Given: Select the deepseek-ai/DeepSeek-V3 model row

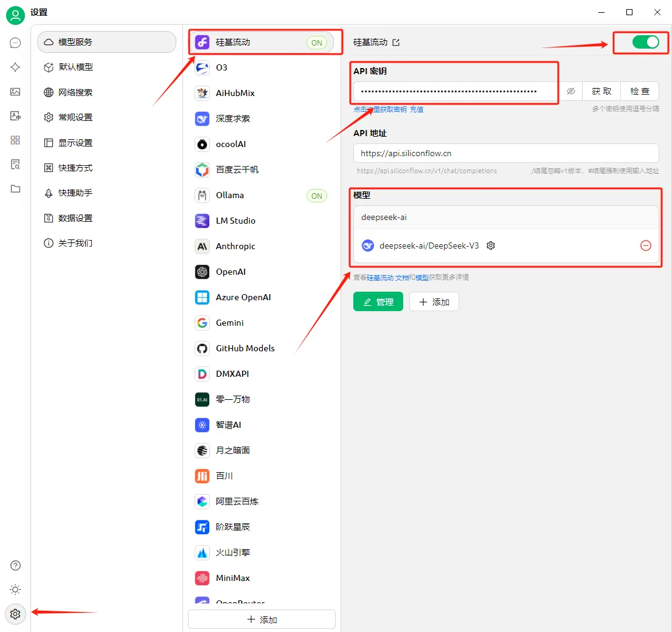Looking at the screenshot, I should (506, 246).
